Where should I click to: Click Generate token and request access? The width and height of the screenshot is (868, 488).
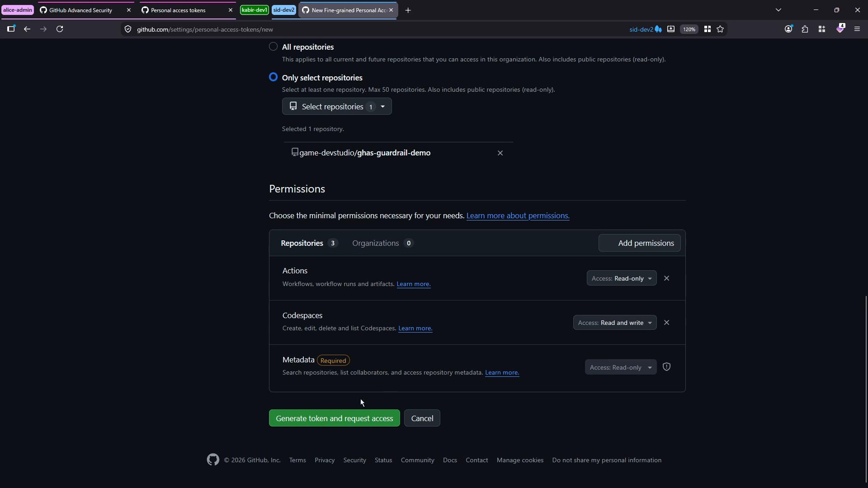pos(335,418)
